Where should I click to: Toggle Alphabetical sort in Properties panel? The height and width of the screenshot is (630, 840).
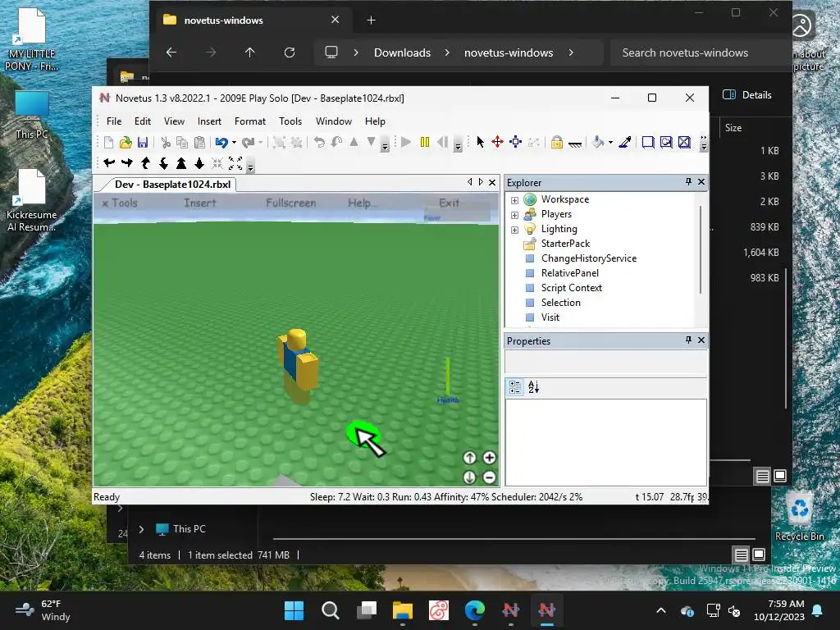pyautogui.click(x=533, y=387)
